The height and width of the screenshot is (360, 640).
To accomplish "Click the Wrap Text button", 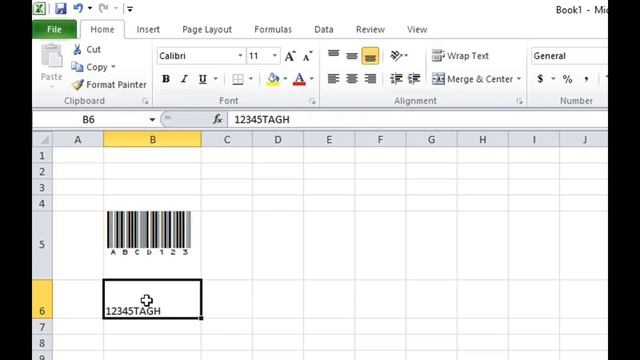I will click(460, 56).
